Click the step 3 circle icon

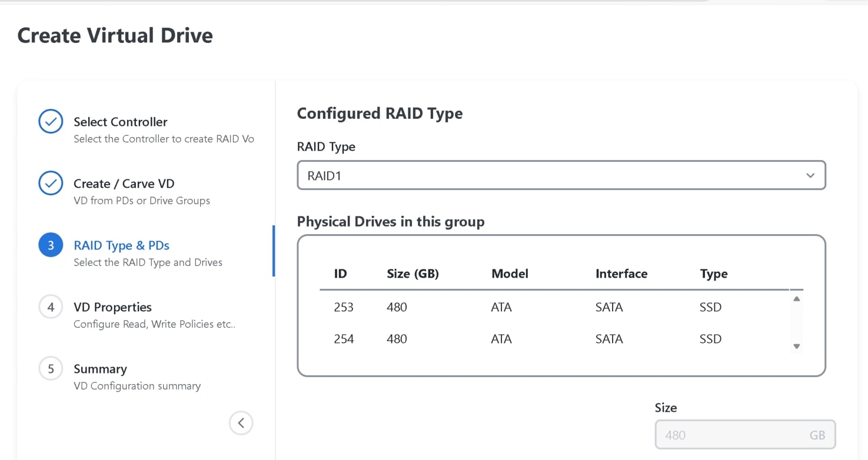coord(51,245)
